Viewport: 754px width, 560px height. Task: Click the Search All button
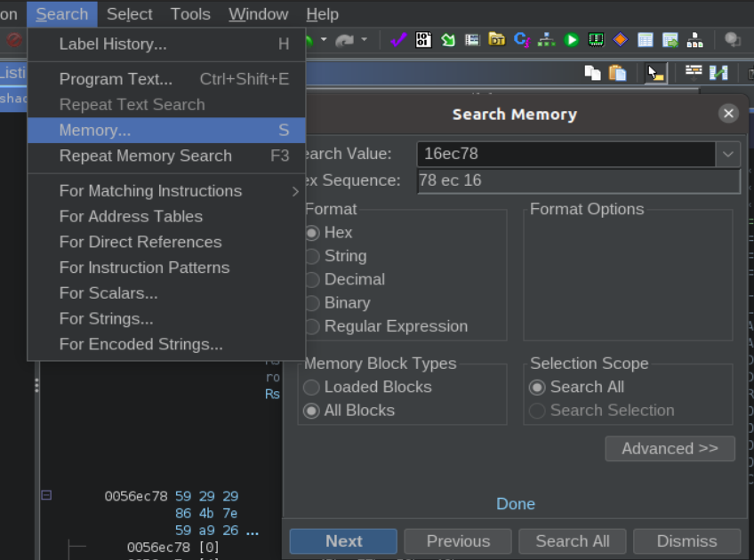click(x=573, y=541)
